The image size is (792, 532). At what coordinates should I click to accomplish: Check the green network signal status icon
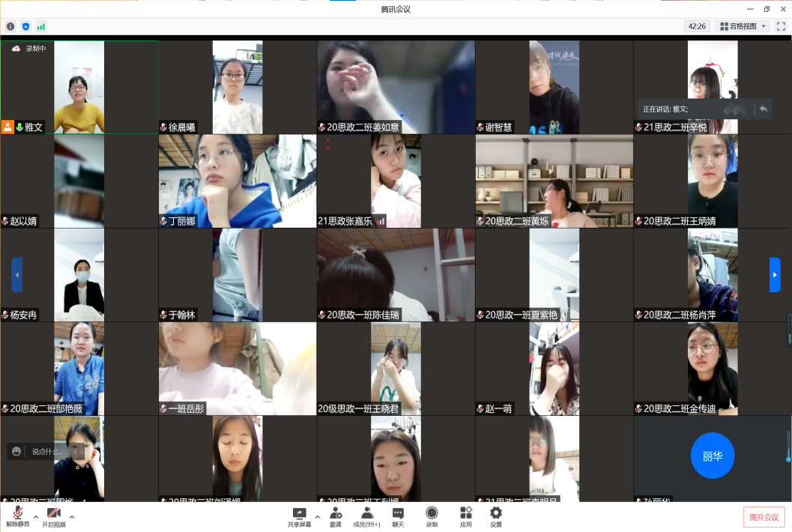pyautogui.click(x=40, y=26)
